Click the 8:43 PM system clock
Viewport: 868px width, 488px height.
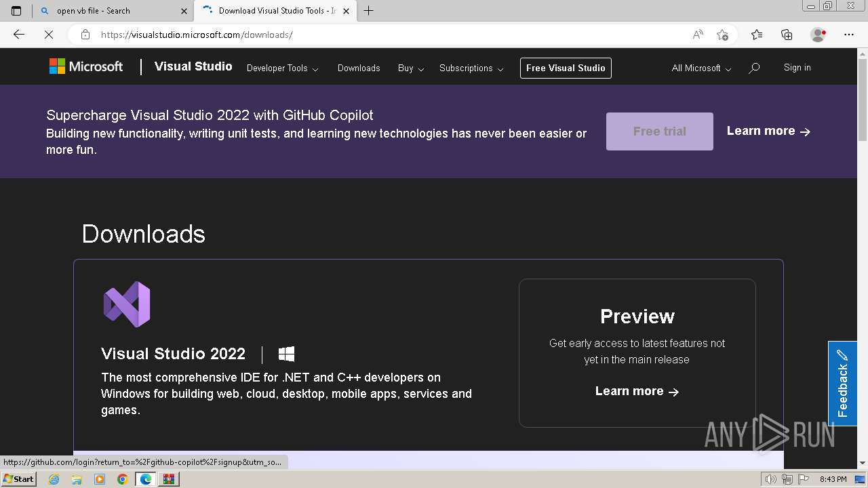[833, 479]
